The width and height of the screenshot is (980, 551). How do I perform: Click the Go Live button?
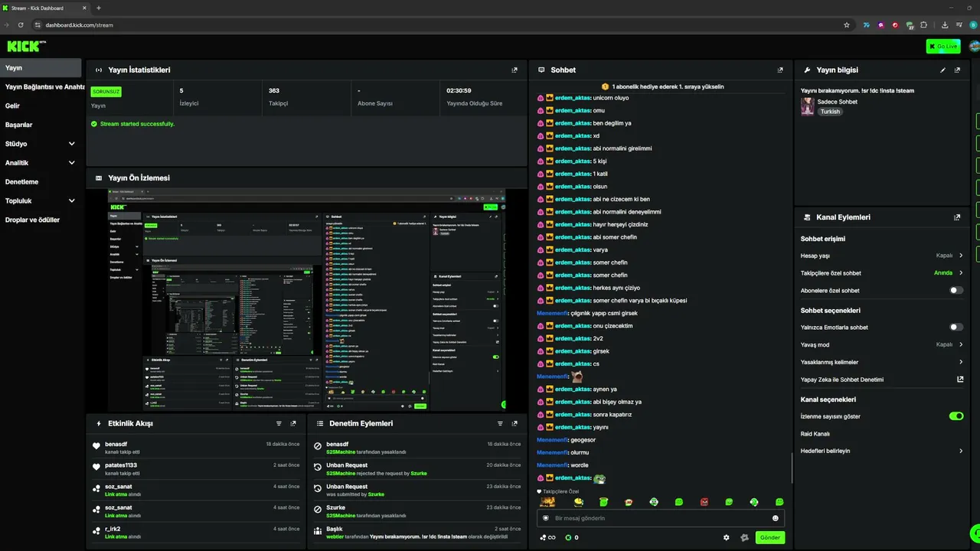(x=943, y=46)
